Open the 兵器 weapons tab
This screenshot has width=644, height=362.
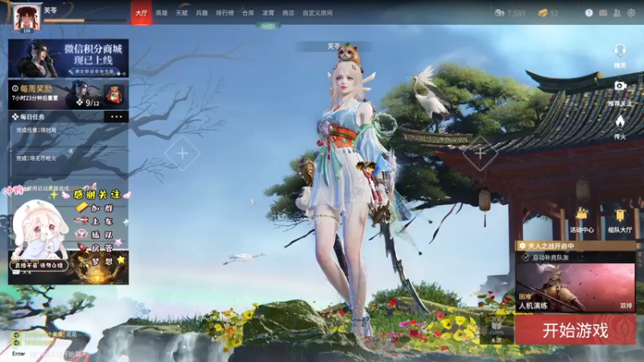(x=202, y=13)
